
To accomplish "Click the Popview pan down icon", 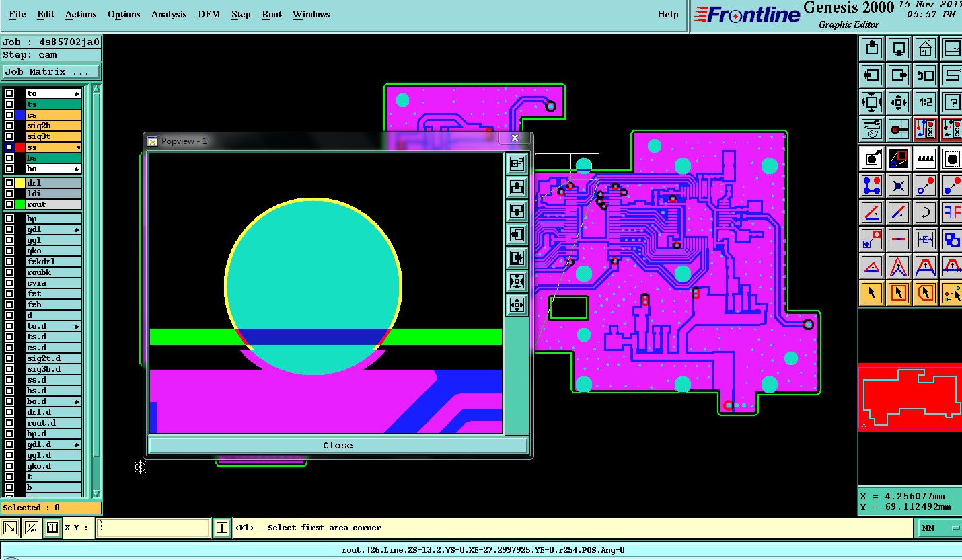I will pyautogui.click(x=517, y=210).
